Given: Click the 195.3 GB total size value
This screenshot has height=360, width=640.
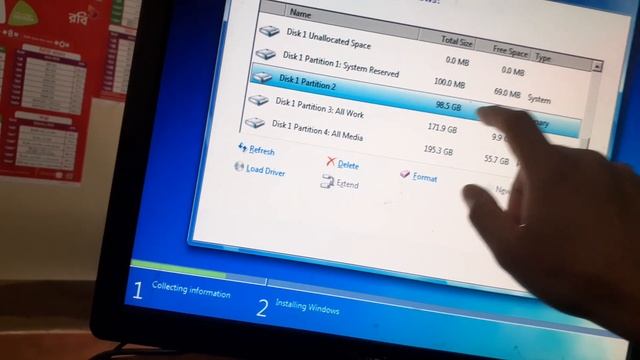Looking at the screenshot, I should point(438,151).
